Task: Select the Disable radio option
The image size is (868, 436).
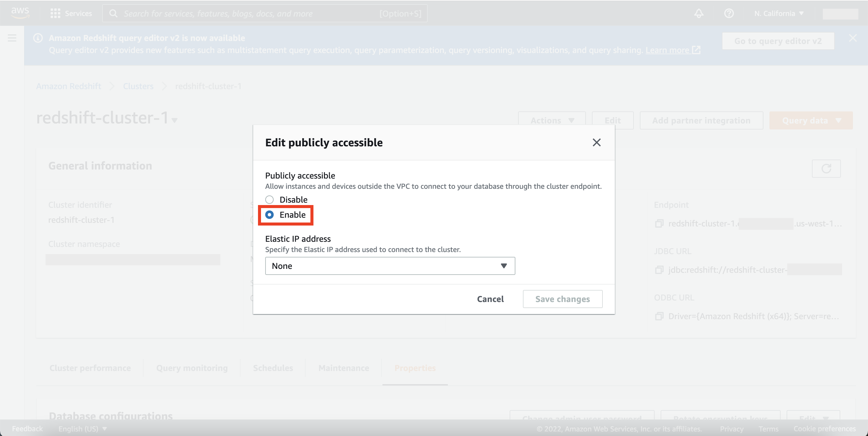Action: coord(269,200)
